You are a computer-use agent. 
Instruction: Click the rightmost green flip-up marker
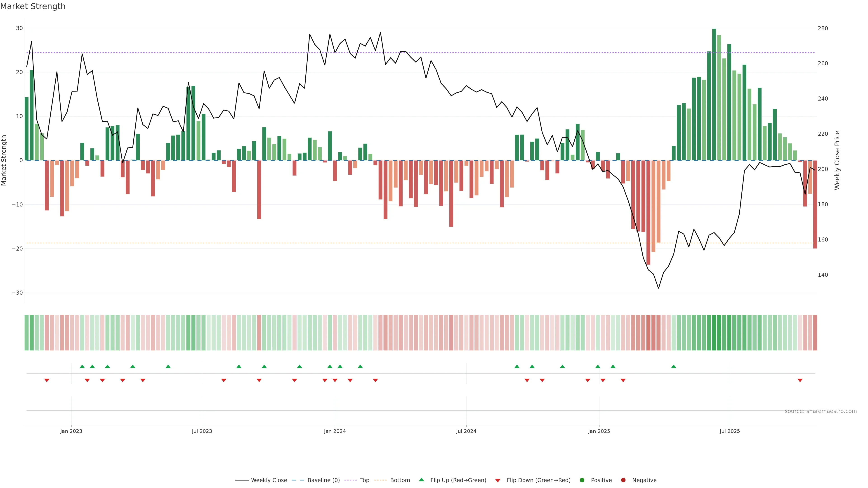[674, 366]
